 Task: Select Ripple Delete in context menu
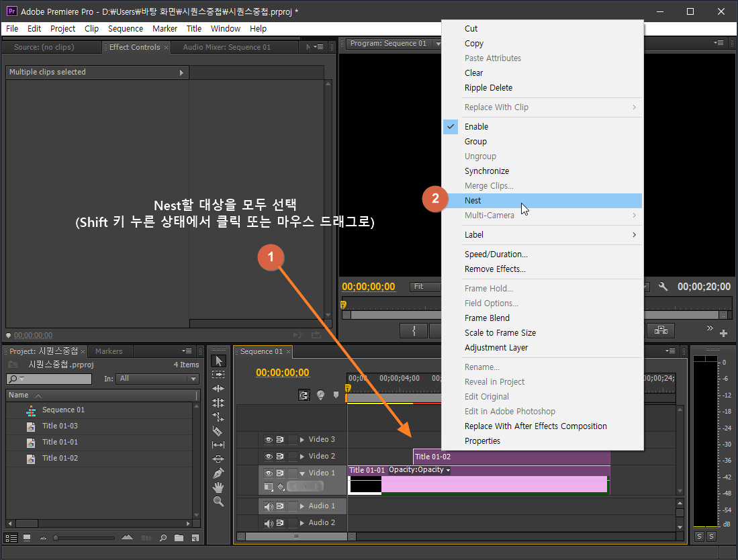click(x=542, y=88)
